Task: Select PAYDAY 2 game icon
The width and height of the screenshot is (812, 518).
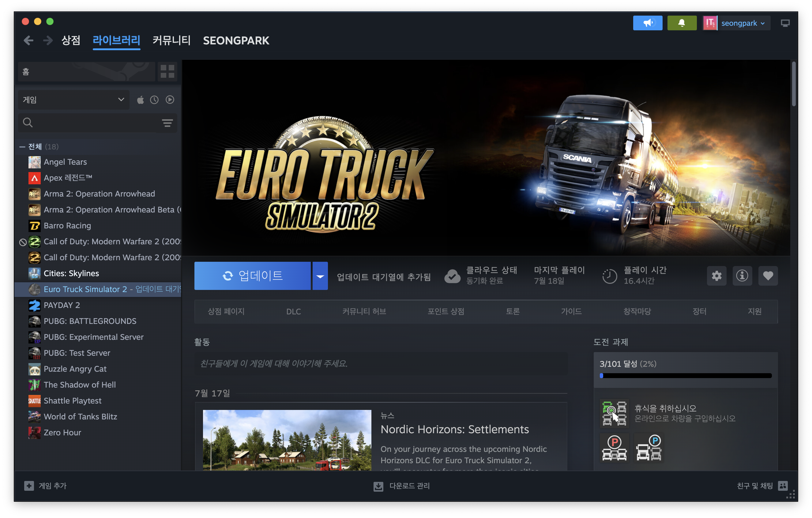Action: pos(34,306)
